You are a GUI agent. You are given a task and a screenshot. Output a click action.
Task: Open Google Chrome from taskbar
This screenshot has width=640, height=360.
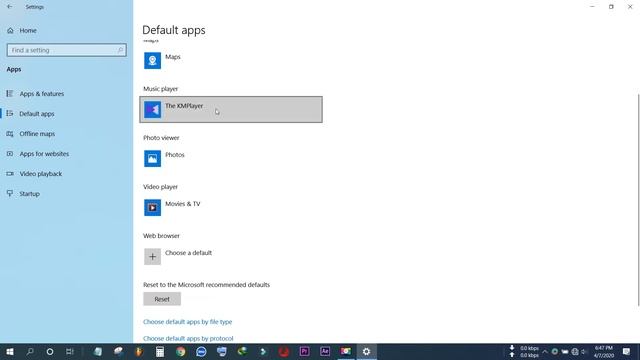180,352
